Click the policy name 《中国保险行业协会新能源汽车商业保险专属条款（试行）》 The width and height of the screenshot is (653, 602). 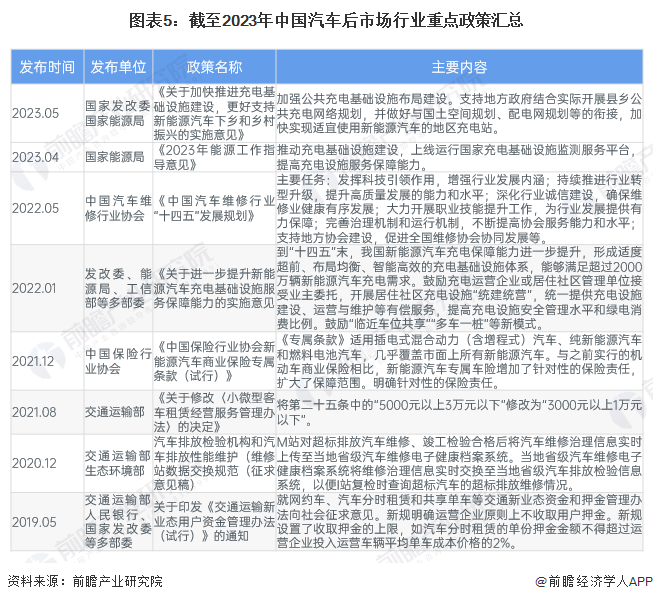click(214, 361)
